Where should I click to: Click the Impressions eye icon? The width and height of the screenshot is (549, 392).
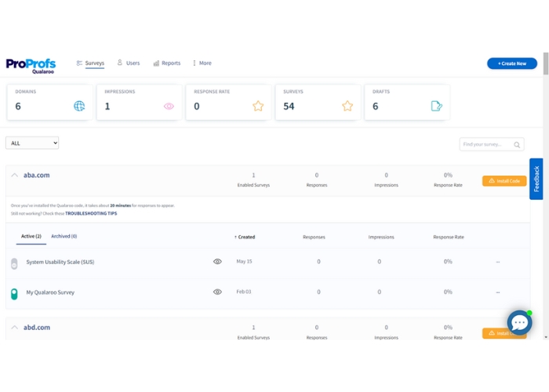pyautogui.click(x=169, y=106)
